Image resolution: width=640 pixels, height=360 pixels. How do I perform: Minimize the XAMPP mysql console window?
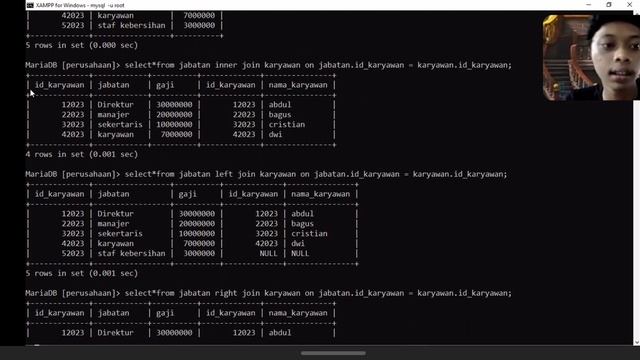point(588,5)
